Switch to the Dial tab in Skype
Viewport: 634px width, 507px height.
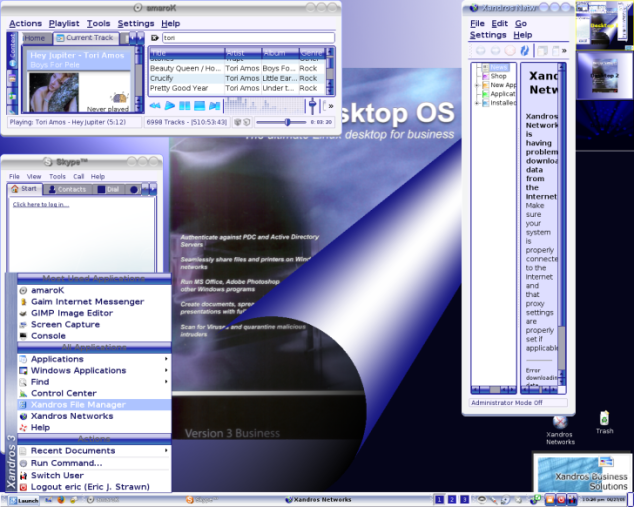pos(108,189)
